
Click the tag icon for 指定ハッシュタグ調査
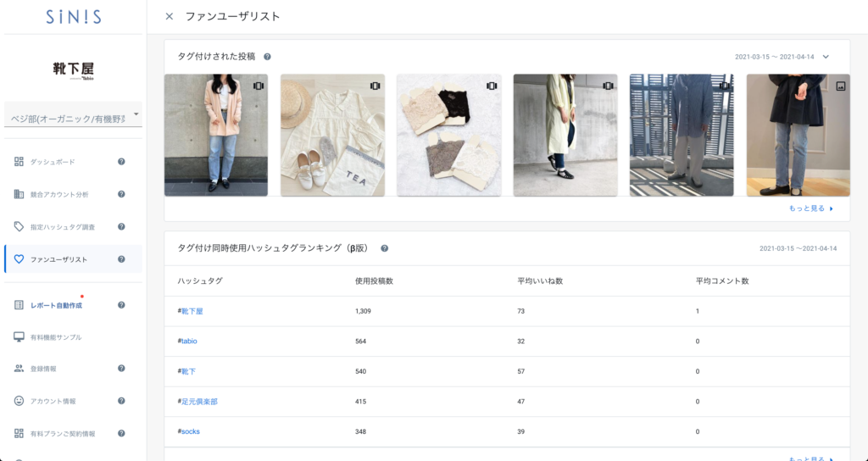pos(19,227)
